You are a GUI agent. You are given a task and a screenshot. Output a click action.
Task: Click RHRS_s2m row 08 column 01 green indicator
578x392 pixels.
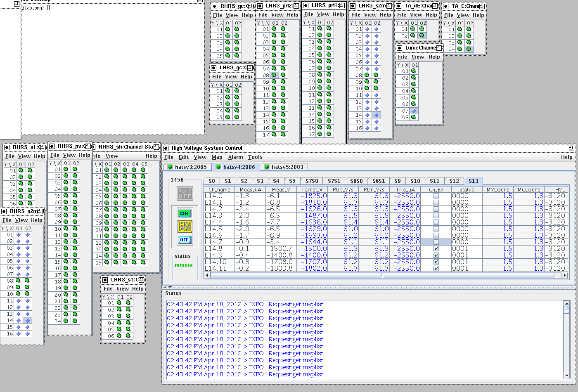pos(18,281)
